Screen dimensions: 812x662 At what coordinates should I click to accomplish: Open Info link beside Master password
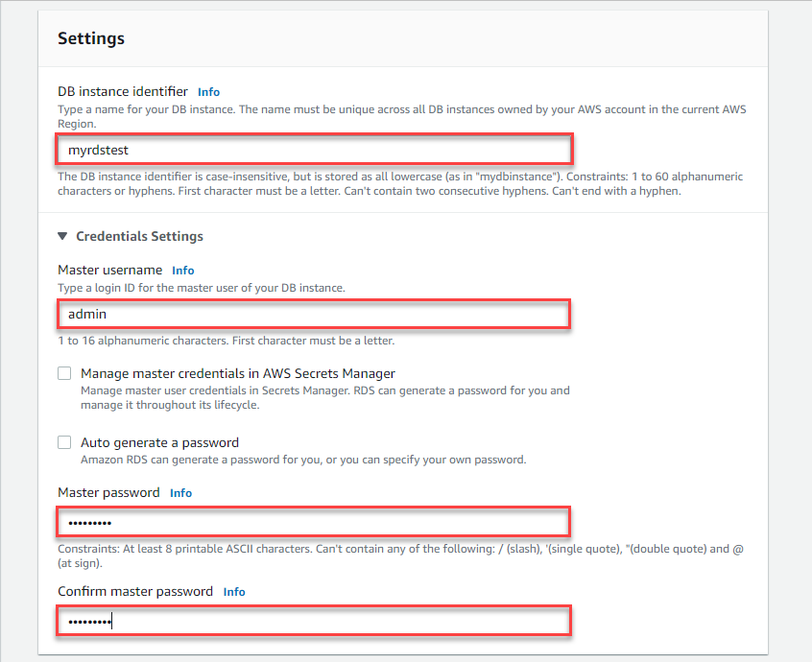coord(180,493)
